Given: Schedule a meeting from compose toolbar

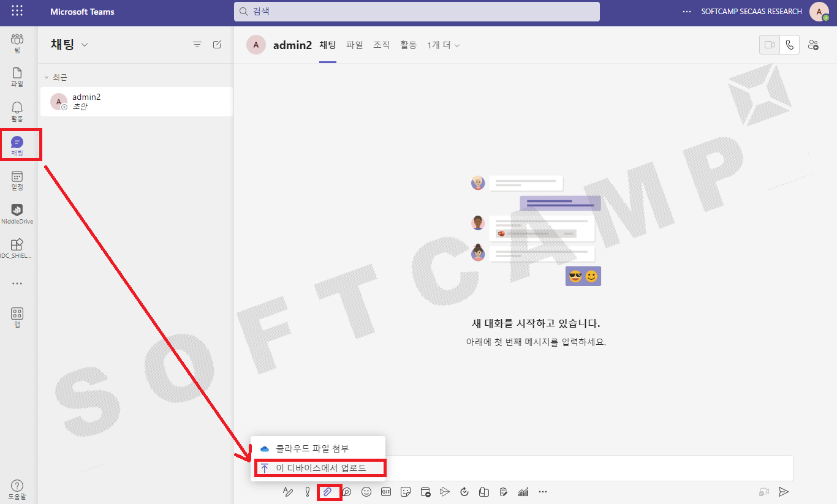Looking at the screenshot, I should click(x=425, y=492).
